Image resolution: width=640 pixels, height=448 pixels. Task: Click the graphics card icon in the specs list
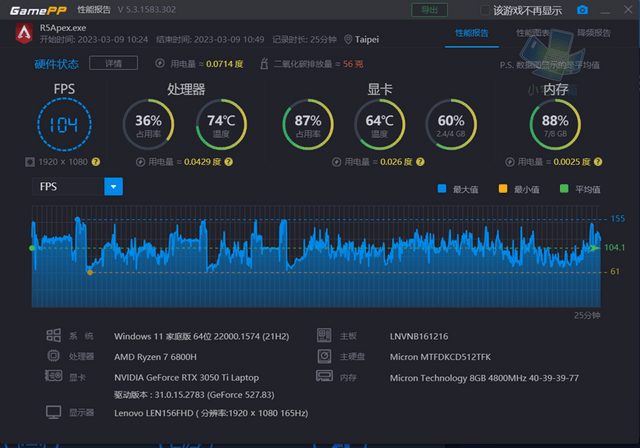[x=53, y=375]
